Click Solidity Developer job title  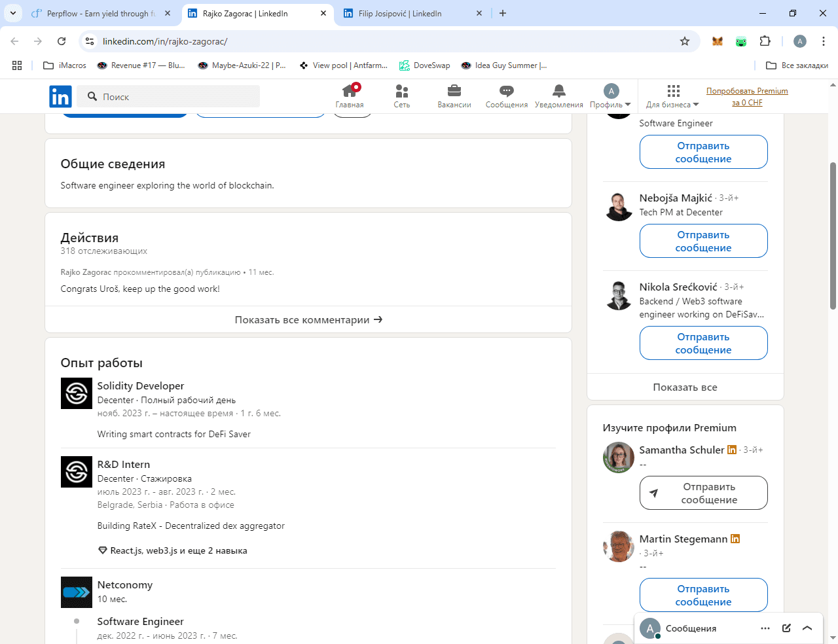point(141,386)
